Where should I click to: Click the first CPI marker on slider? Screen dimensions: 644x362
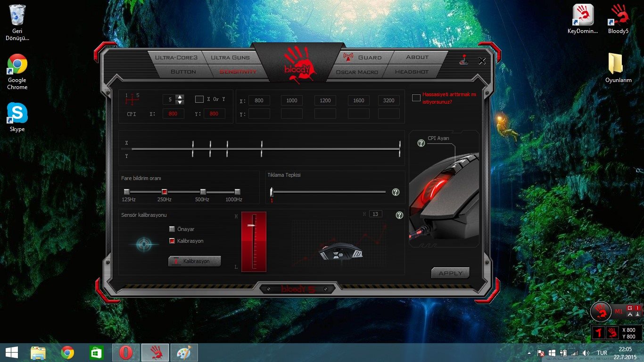coord(193,149)
